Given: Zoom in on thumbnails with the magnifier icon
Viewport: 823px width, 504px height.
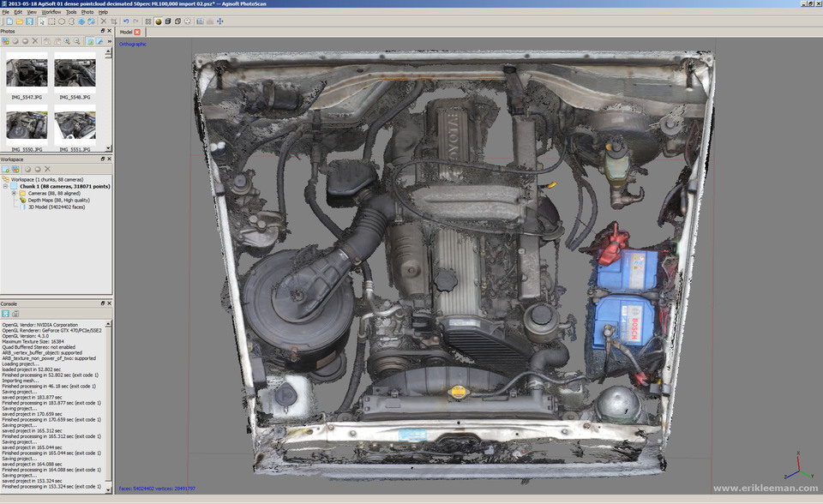Looking at the screenshot, I should tap(67, 39).
